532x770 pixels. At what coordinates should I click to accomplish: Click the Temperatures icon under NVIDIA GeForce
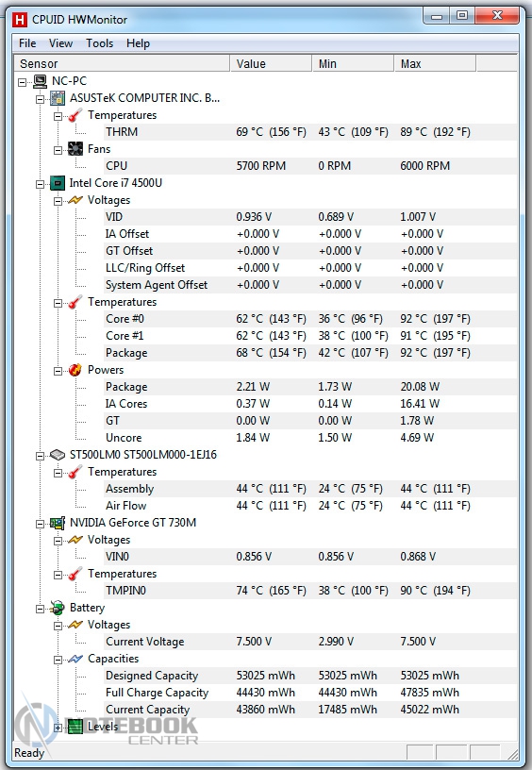tap(75, 574)
